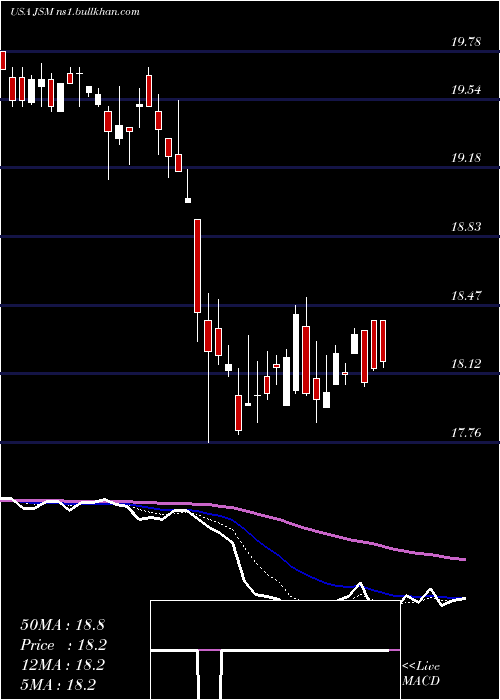The image size is (500, 700).
Task: Click the 19.54 price level label
Action: 467,90
